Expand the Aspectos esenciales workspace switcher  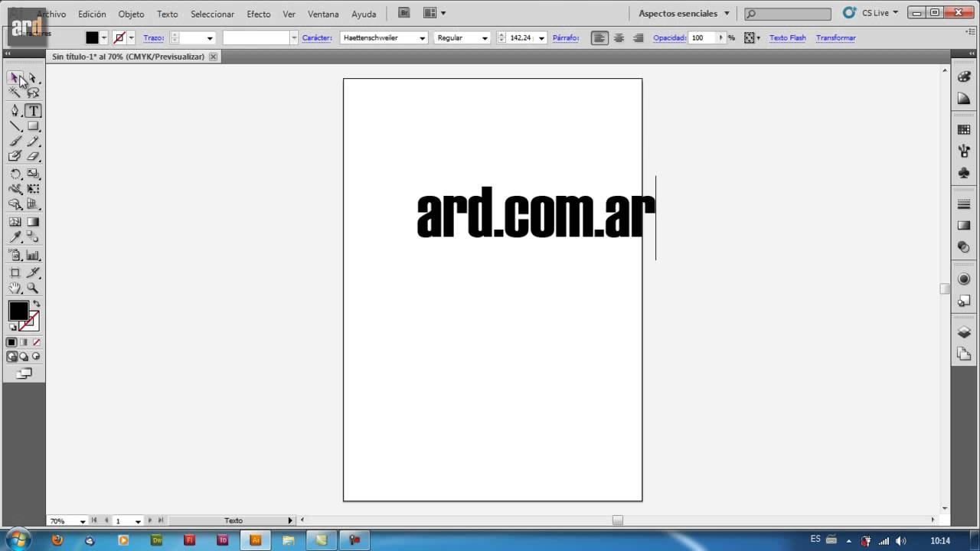click(684, 14)
